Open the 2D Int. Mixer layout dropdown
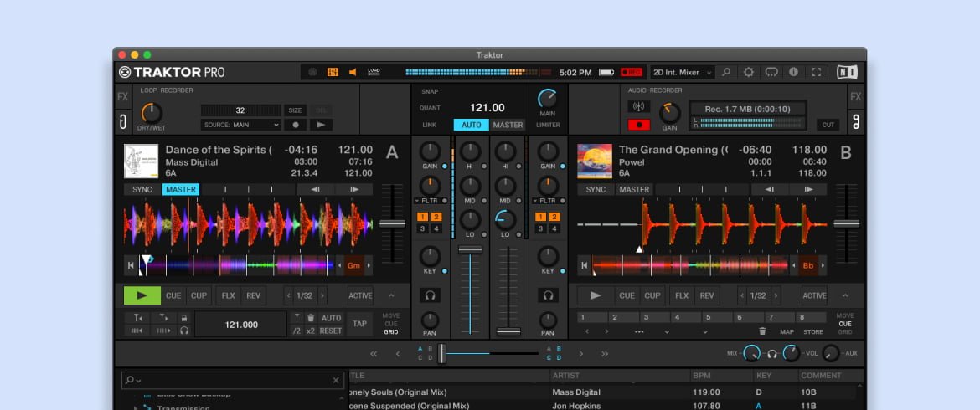The height and width of the screenshot is (410, 980). click(x=683, y=73)
